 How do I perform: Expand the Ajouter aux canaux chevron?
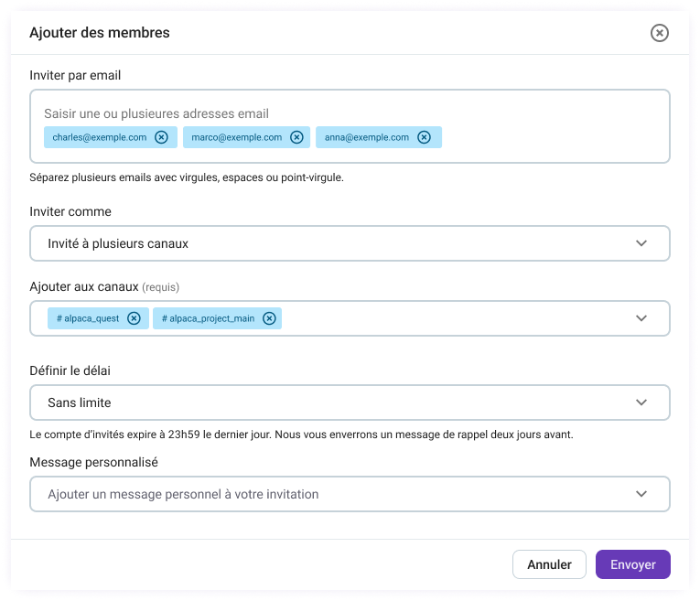tap(641, 318)
